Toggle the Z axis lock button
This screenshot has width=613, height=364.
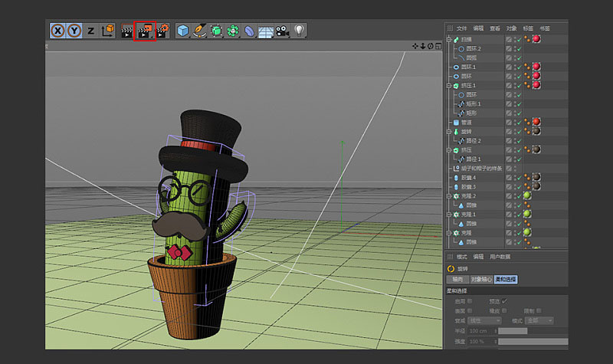[x=90, y=31]
